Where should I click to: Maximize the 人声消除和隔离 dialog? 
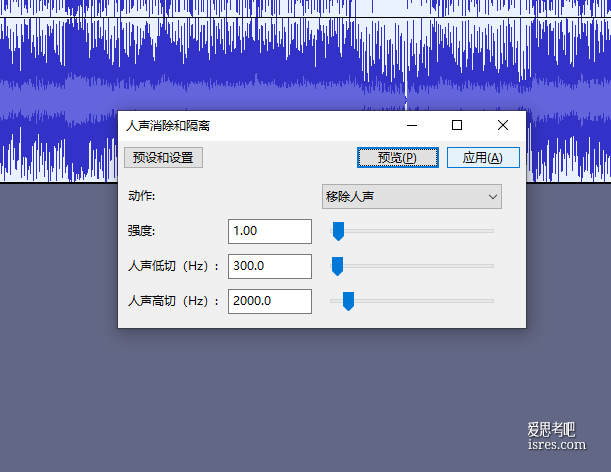457,126
